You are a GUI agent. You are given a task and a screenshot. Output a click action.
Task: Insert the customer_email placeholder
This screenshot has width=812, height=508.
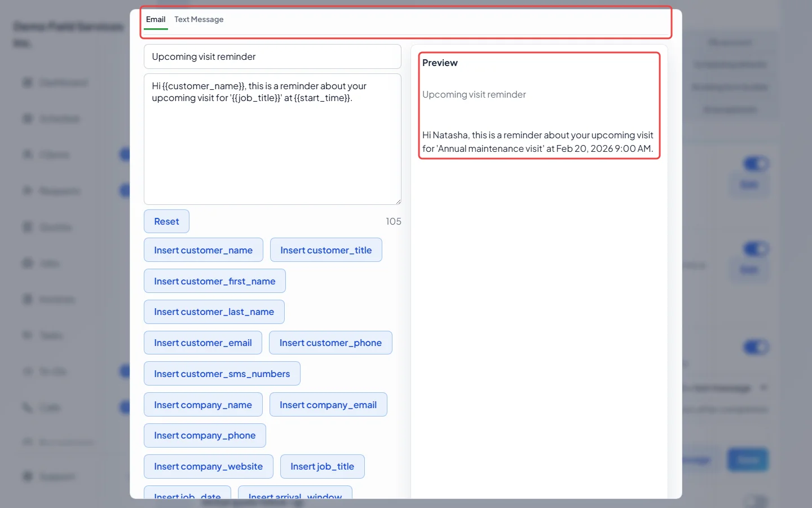pos(202,343)
